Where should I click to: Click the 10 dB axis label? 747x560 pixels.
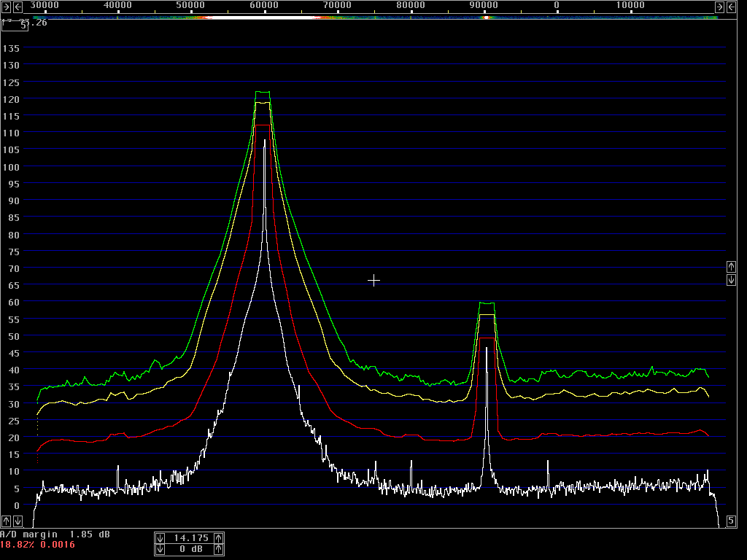point(14,472)
